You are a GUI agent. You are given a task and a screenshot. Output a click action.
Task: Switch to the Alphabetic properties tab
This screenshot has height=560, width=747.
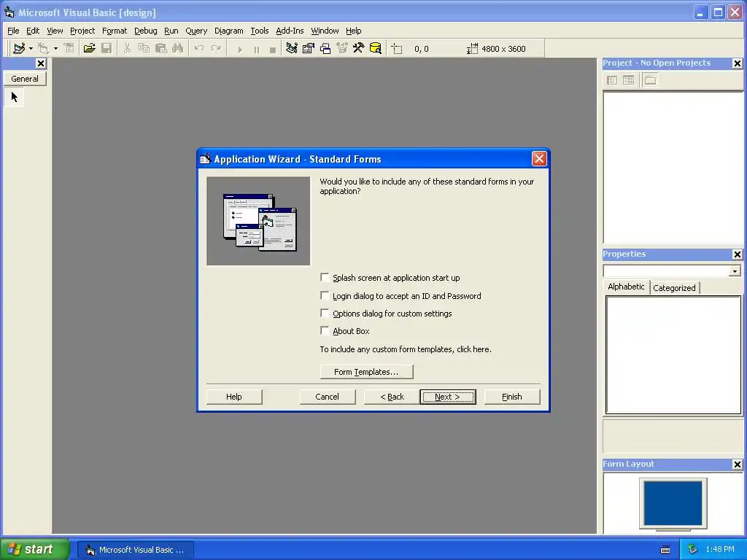(626, 287)
